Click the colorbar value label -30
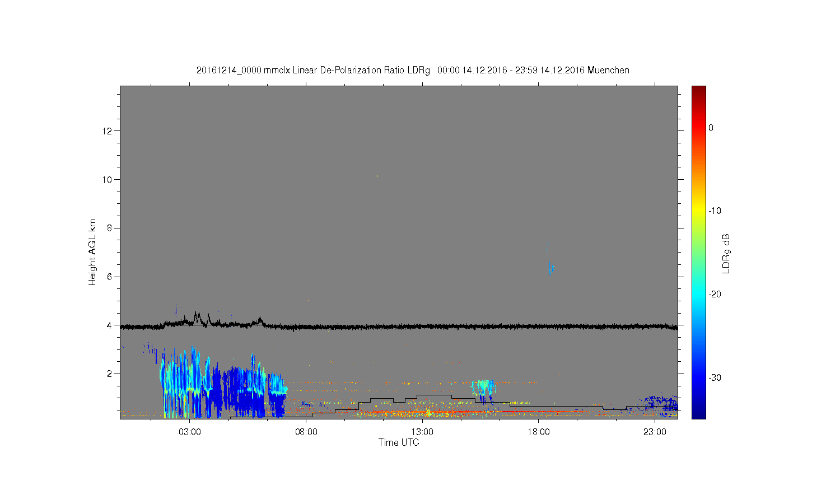This screenshot has height=504, width=840. click(x=715, y=377)
